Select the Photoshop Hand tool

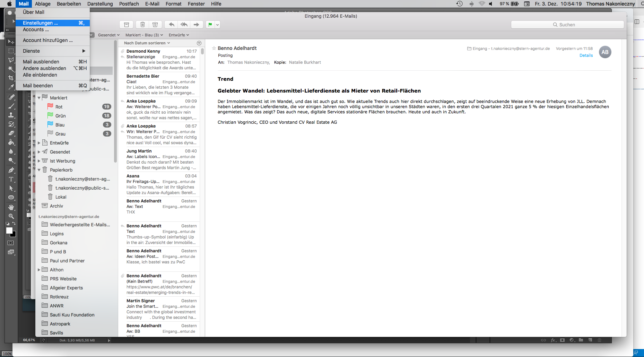[x=11, y=207]
